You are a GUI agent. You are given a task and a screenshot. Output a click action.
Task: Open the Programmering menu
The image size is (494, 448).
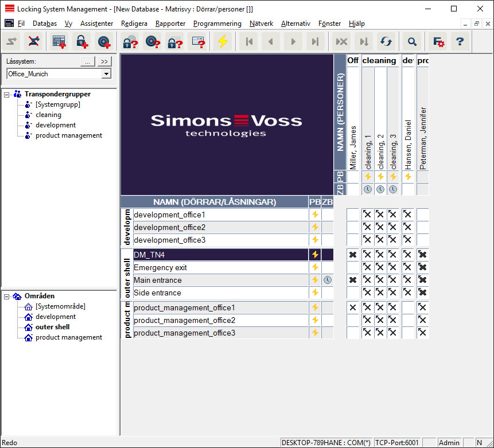(x=217, y=24)
